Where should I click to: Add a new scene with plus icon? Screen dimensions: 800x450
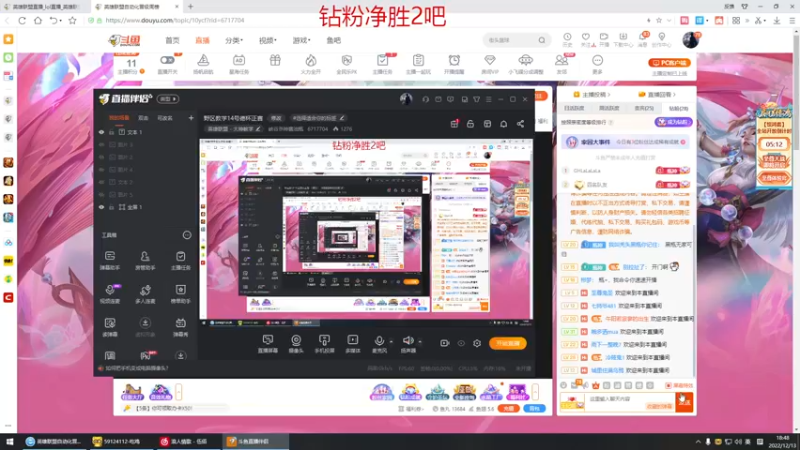[x=191, y=118]
